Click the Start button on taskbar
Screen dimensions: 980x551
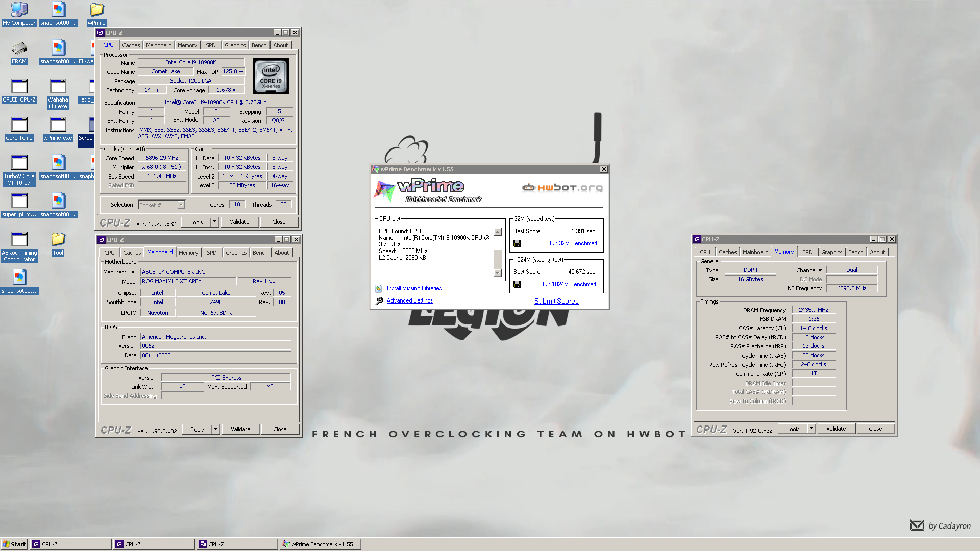14,544
